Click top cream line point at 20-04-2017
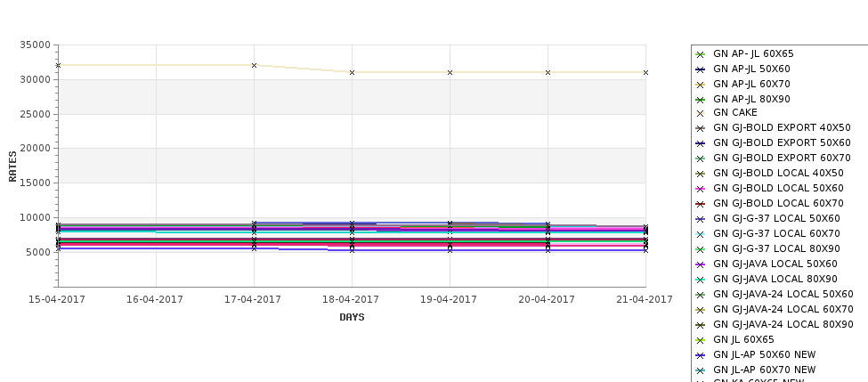The width and height of the screenshot is (868, 382). pos(548,72)
